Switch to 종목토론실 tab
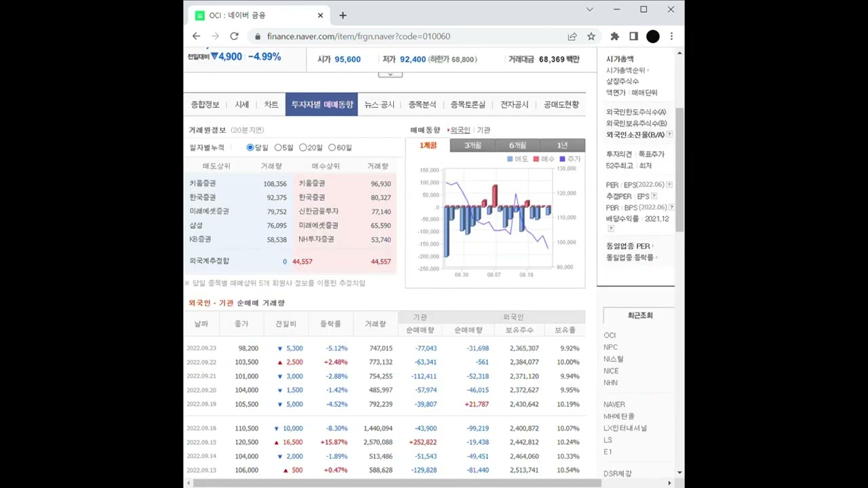The image size is (868, 488). 468,104
